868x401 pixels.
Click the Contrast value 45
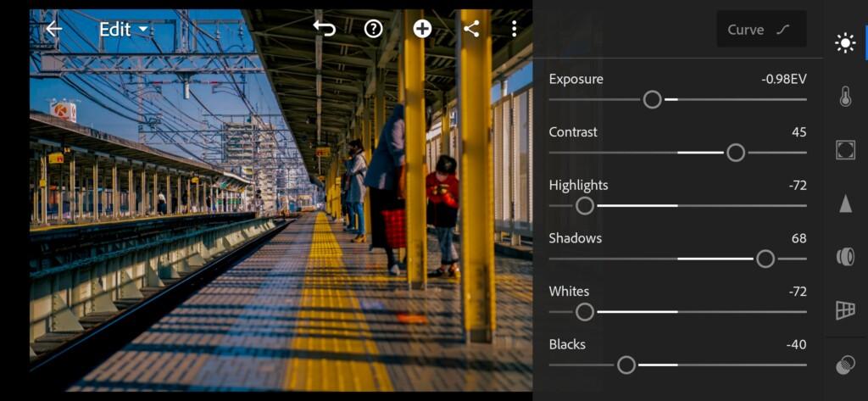coord(798,132)
